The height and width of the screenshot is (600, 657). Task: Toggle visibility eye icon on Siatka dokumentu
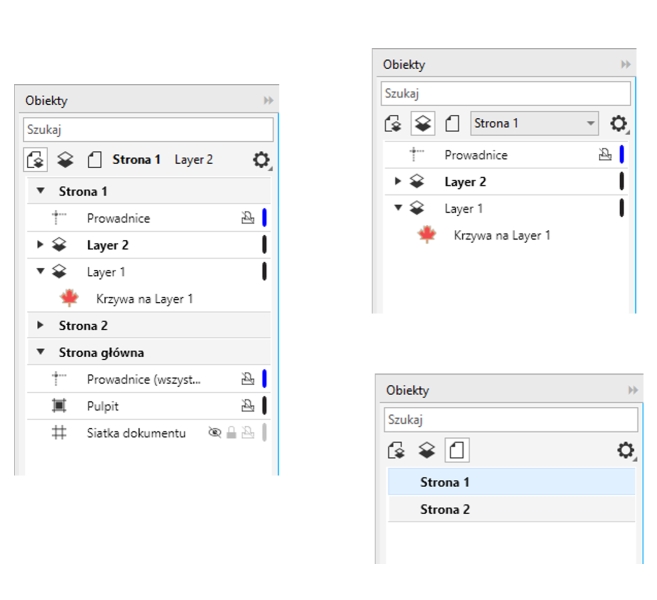(213, 433)
